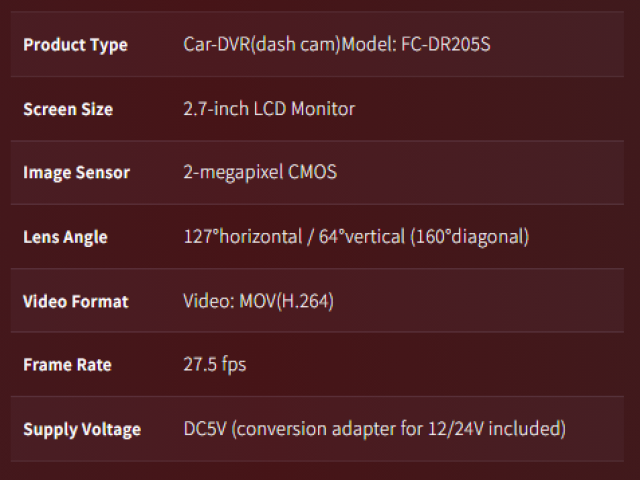Click the model number FC-DR205S
The height and width of the screenshot is (480, 640).
point(447,45)
